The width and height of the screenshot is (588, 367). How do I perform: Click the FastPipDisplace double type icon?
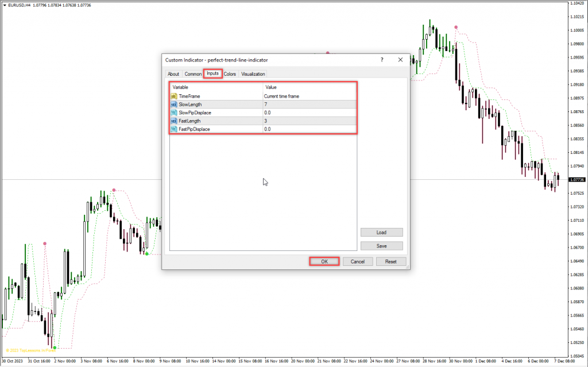(x=173, y=129)
